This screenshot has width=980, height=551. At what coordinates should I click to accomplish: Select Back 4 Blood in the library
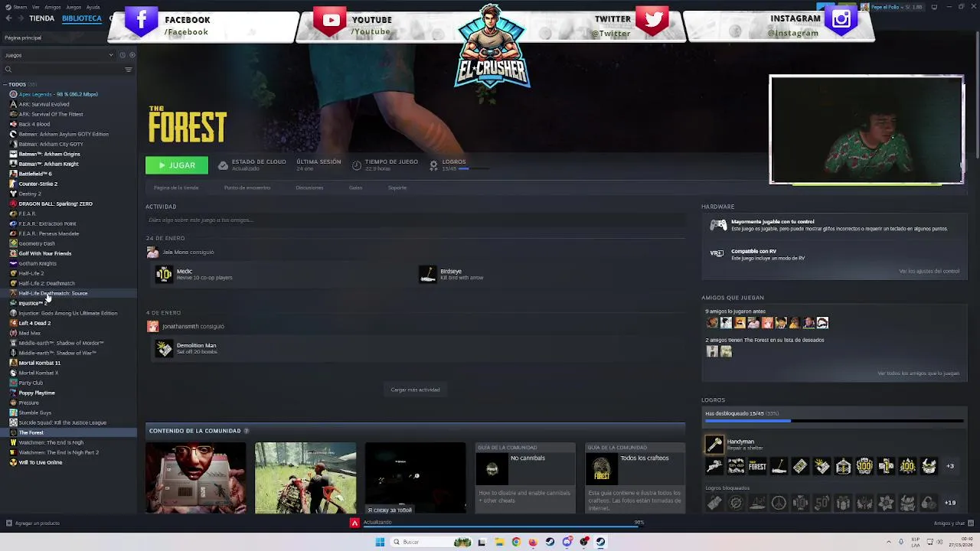click(x=34, y=124)
